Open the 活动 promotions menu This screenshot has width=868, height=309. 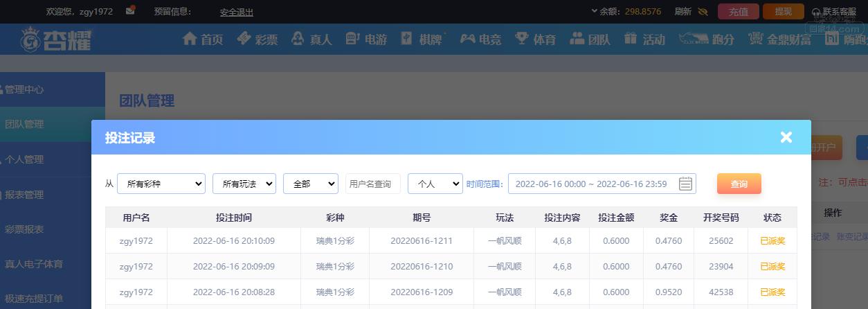click(644, 39)
